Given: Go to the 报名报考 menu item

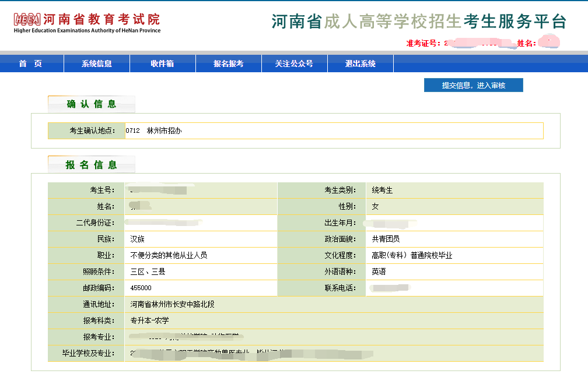Looking at the screenshot, I should (x=229, y=63).
